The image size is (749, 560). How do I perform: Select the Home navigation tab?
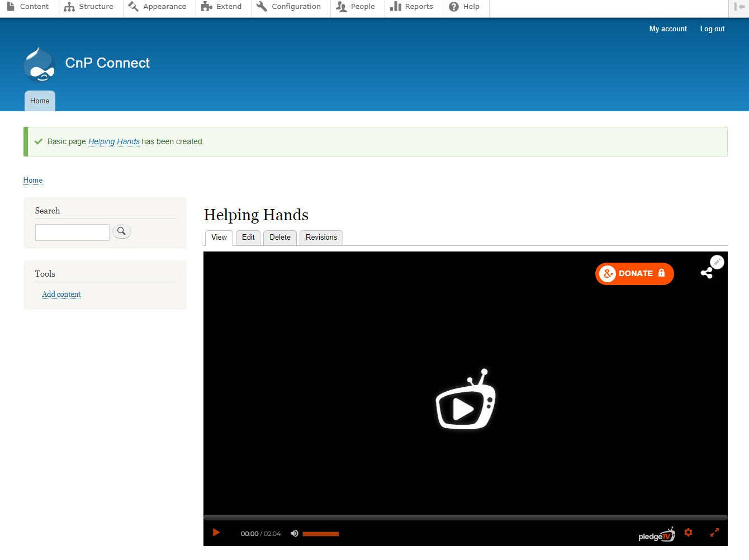click(40, 101)
